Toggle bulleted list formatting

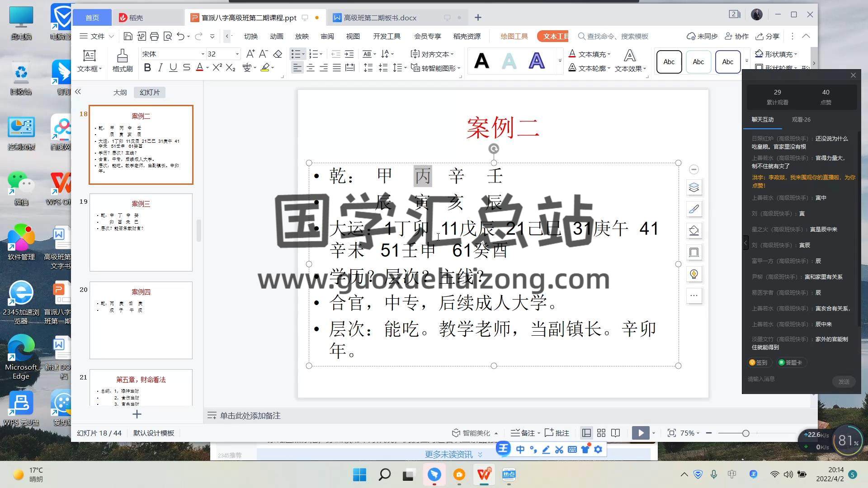click(x=295, y=54)
